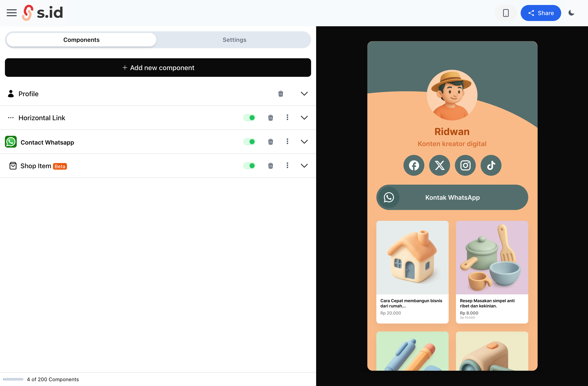Viewport: 588px width, 386px height.
Task: Delete the Horizontal Link component
Action: [x=271, y=118]
